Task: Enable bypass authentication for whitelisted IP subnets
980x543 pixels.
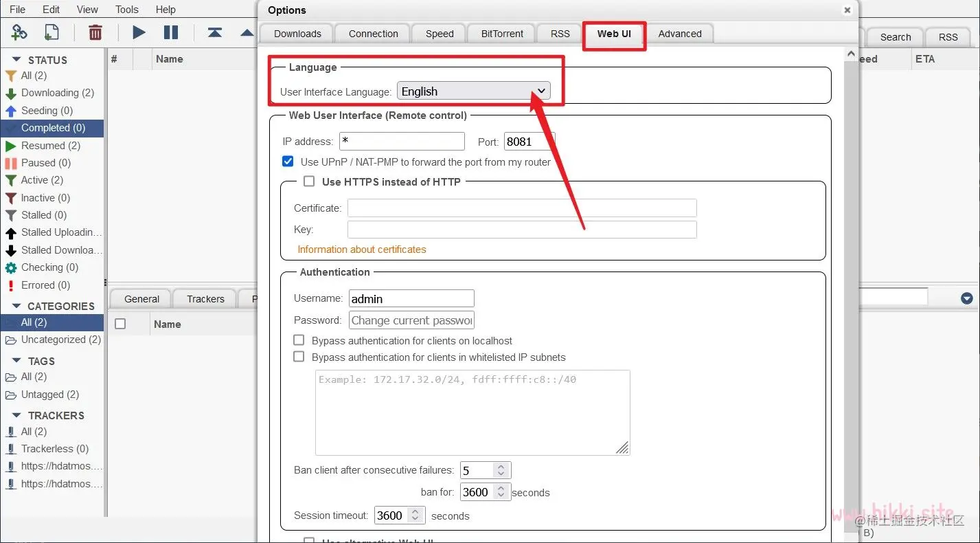Action: pyautogui.click(x=299, y=357)
